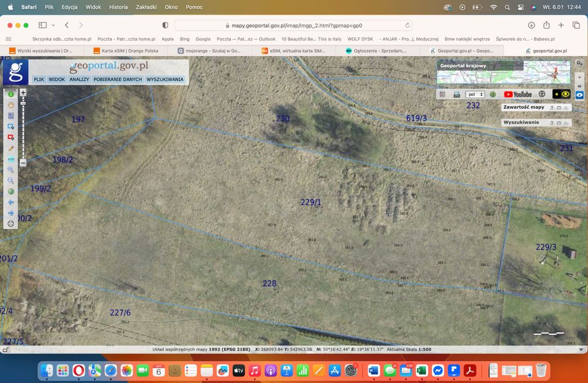Image resolution: width=588 pixels, height=383 pixels.
Task: Reload the page in Safari
Action: coord(407,25)
